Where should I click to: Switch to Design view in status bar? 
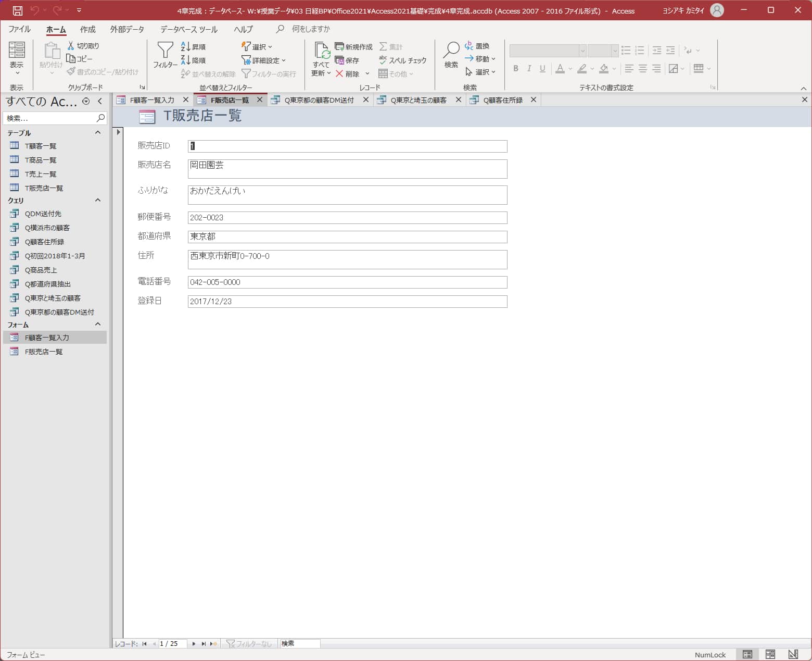(x=793, y=654)
